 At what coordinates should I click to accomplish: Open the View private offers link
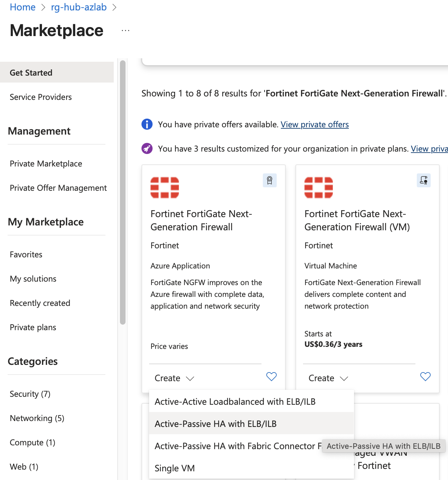[x=315, y=125]
